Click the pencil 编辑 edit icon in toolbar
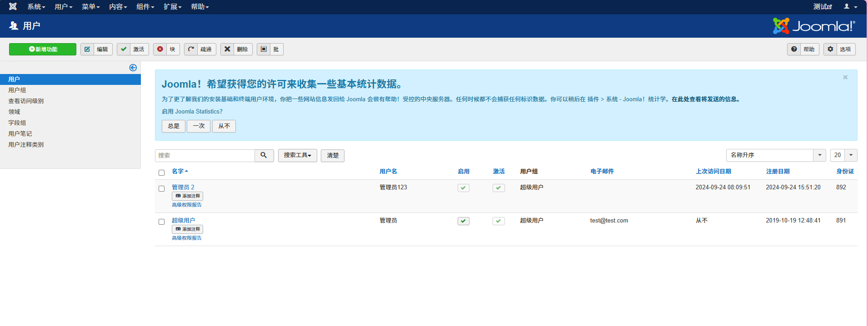This screenshot has width=868, height=326. [87, 49]
